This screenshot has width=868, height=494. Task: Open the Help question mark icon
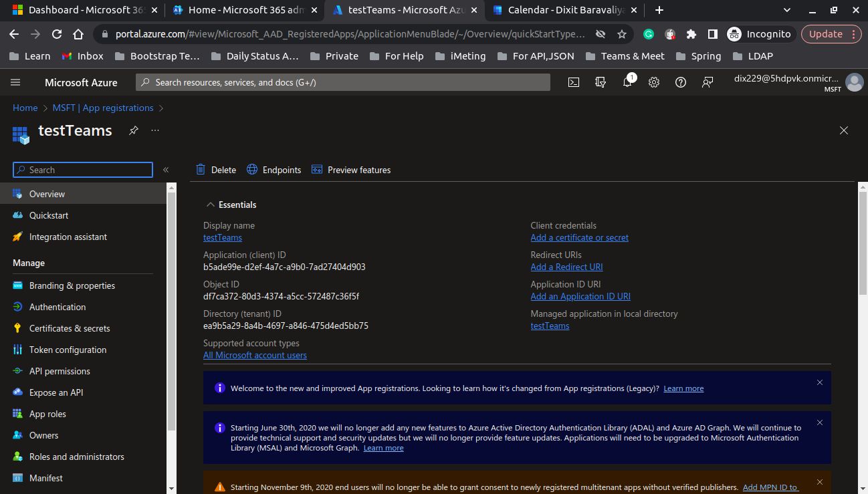point(681,82)
